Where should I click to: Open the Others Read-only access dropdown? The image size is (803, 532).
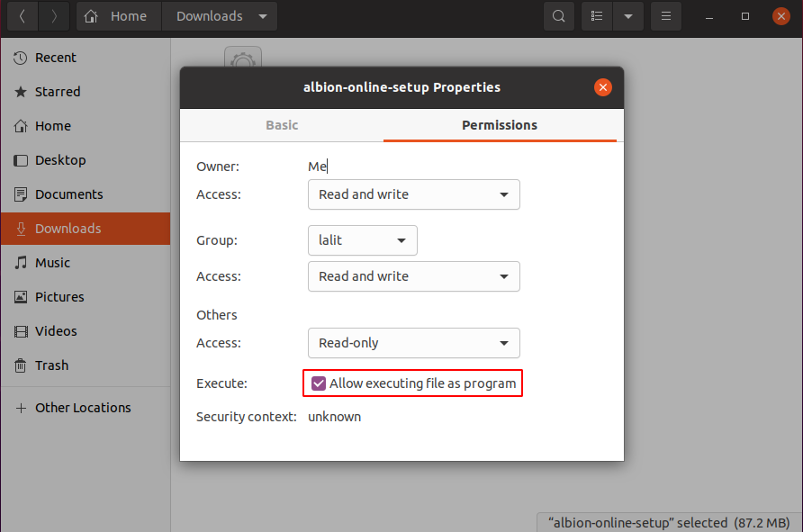[x=413, y=343]
